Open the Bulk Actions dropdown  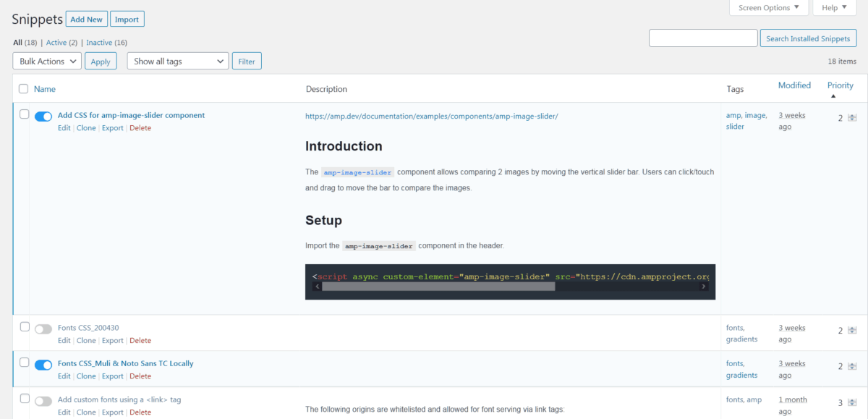46,61
